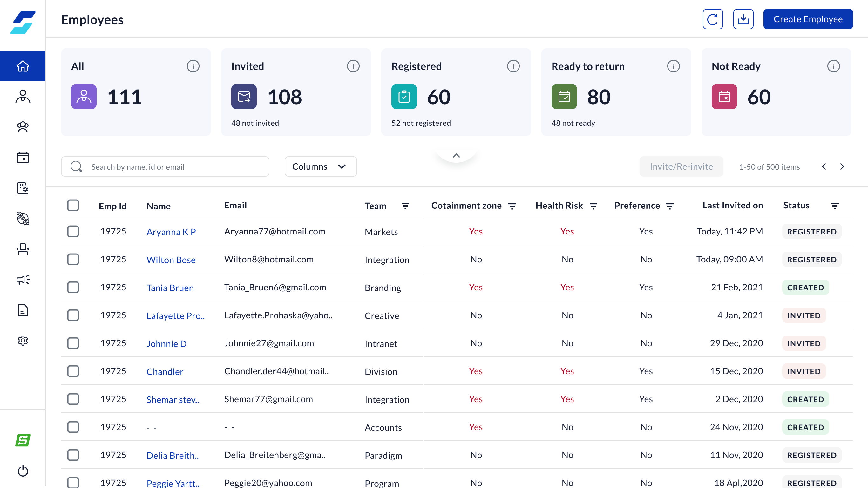Open the desk seat booking icon
The width and height of the screenshot is (868, 488).
pos(23,249)
